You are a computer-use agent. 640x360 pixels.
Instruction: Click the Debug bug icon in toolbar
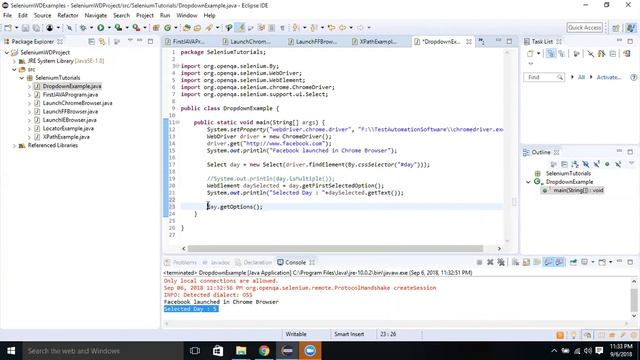pyautogui.click(x=83, y=28)
